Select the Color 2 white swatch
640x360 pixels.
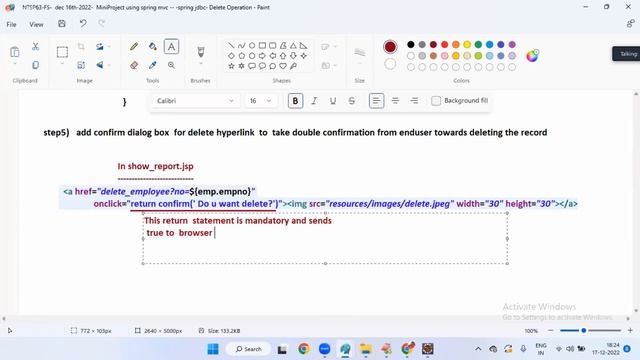[390, 64]
